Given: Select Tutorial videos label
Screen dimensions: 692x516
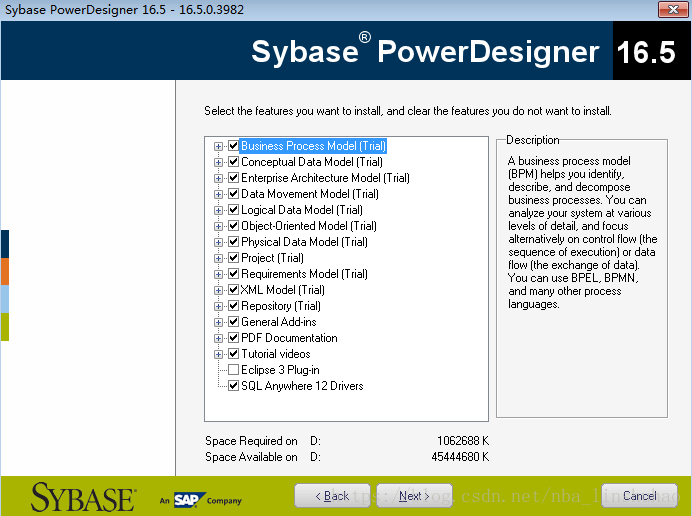Looking at the screenshot, I should point(276,354).
